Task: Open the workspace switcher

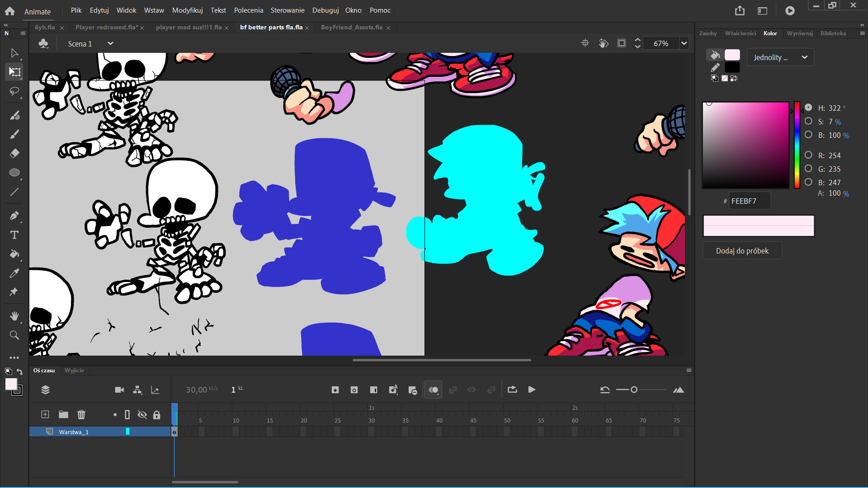Action: tap(762, 11)
